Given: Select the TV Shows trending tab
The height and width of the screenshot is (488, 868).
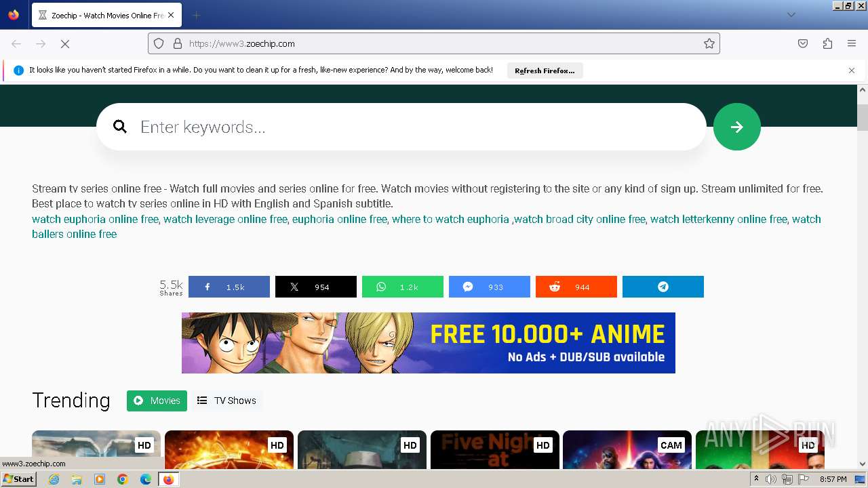Looking at the screenshot, I should 226,401.
